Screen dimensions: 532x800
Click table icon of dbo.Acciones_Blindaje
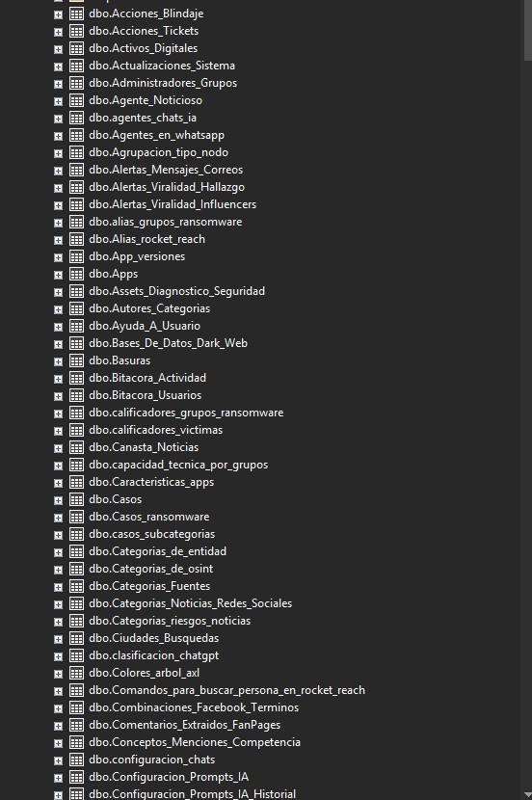pyautogui.click(x=76, y=13)
